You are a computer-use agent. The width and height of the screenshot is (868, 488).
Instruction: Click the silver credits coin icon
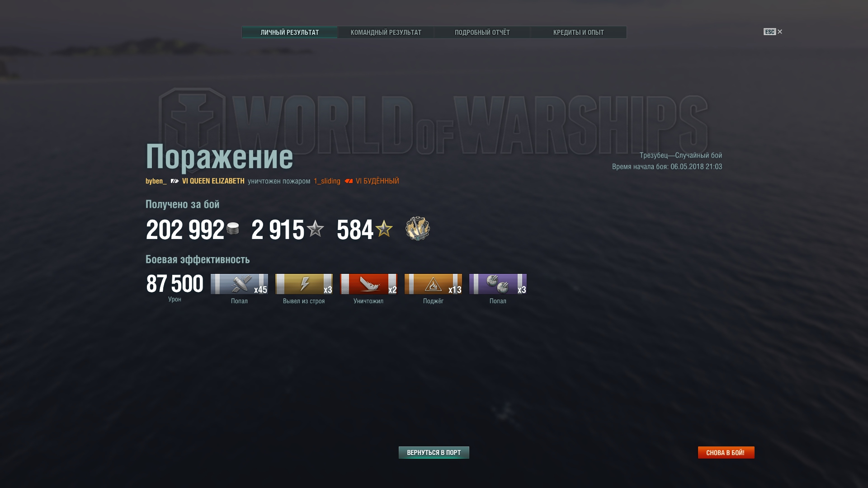(x=233, y=229)
